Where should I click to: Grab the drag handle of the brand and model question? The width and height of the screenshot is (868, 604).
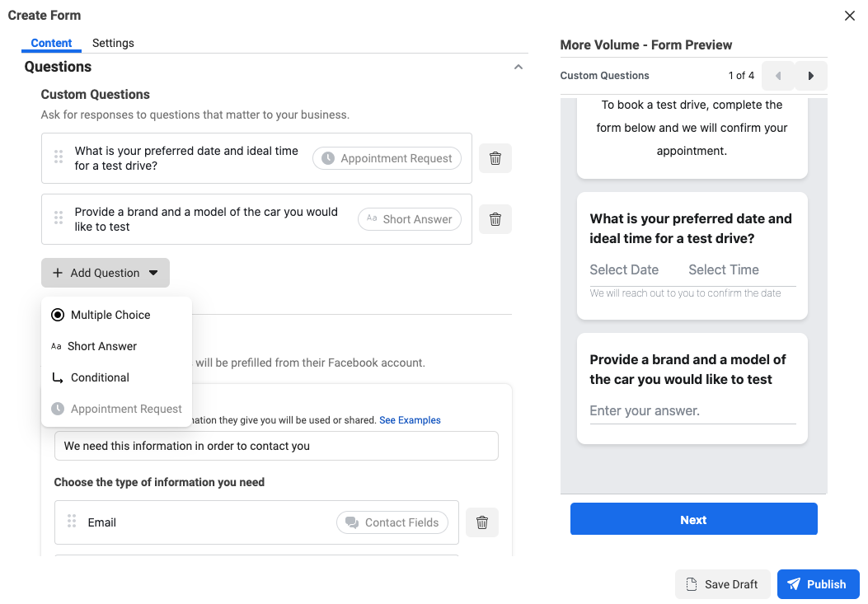pyautogui.click(x=59, y=218)
